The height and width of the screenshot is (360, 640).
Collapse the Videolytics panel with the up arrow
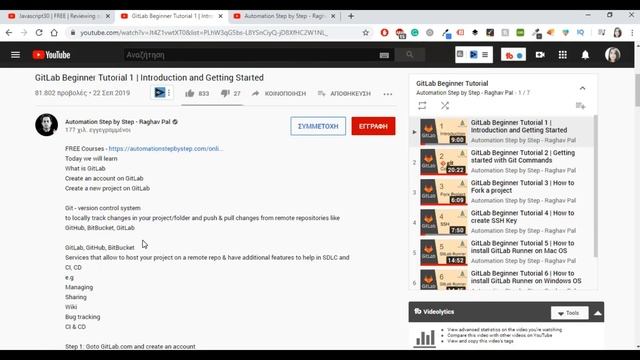[598, 313]
